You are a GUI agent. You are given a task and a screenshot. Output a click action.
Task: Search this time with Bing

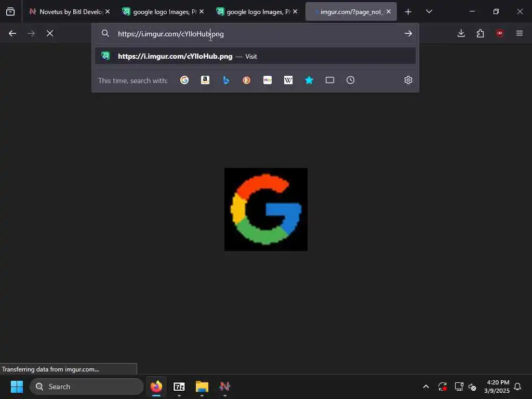click(x=226, y=80)
